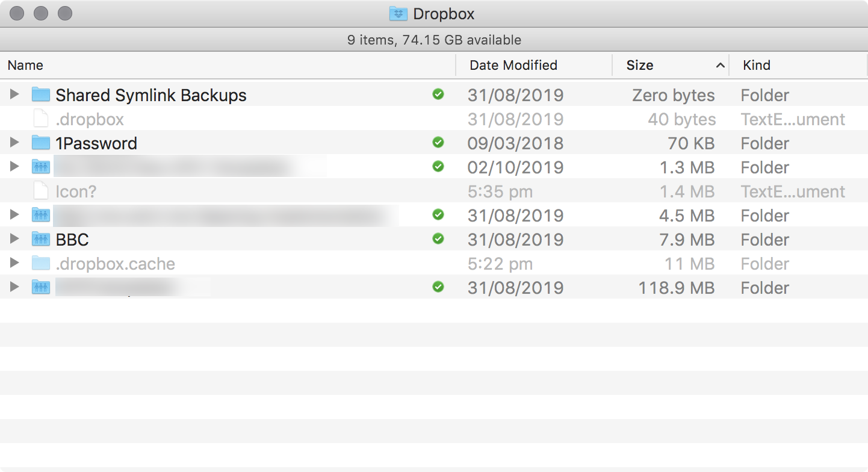Expand the 118.9 MB shared folder
The height and width of the screenshot is (472, 868).
pos(15,287)
